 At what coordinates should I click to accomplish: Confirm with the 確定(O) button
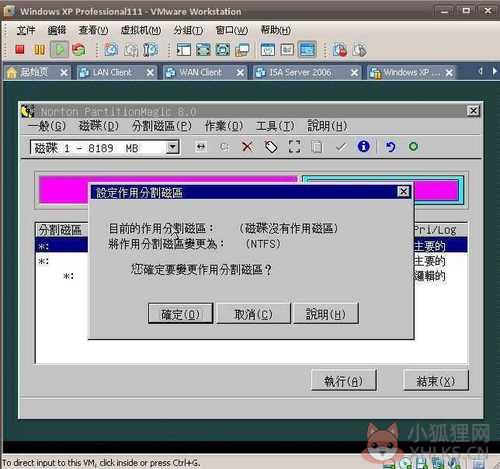[180, 313]
